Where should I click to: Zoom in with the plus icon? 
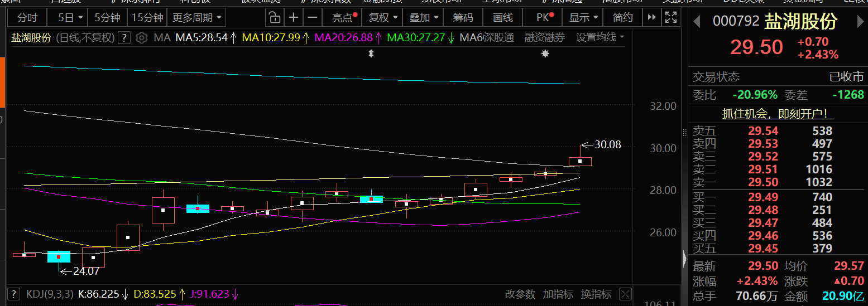[293, 18]
